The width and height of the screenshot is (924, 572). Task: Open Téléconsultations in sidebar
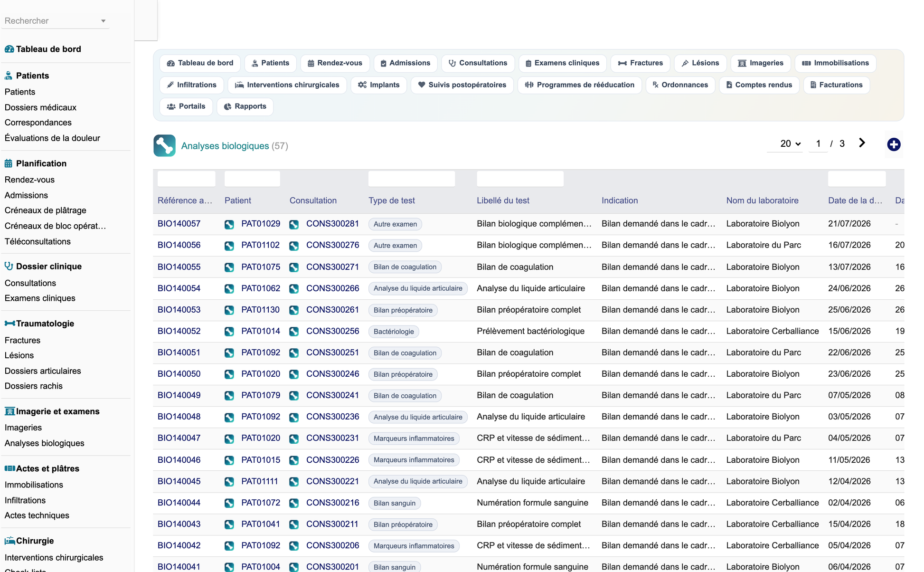click(x=38, y=241)
